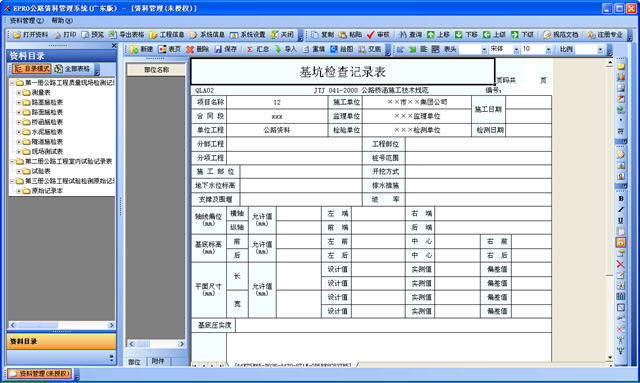This screenshot has width=640, height=383.
Task: Open the 帮助 help menu
Action: [62, 20]
